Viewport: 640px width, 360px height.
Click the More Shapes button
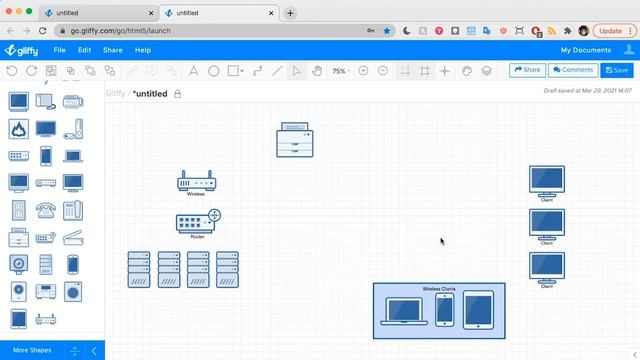click(x=32, y=350)
